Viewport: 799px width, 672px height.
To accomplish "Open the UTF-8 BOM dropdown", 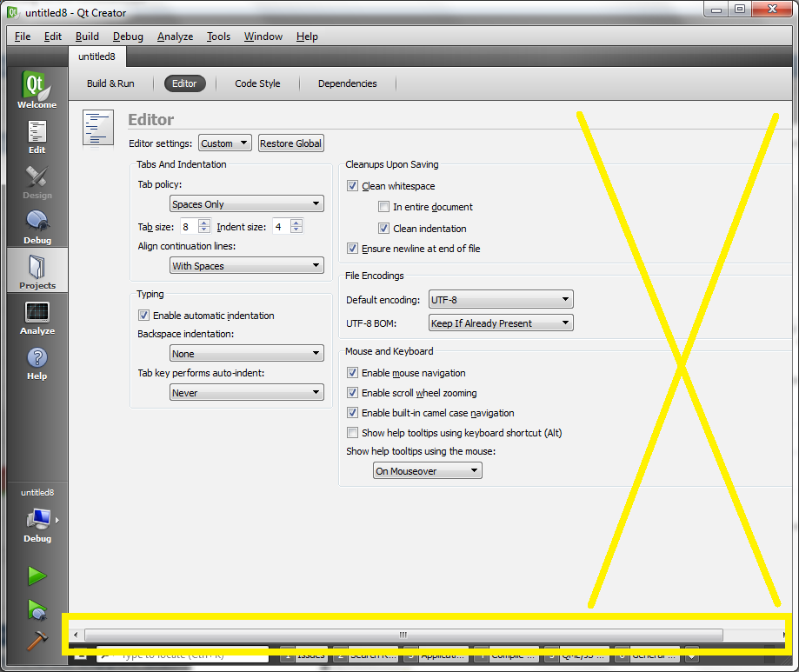I will [501, 323].
